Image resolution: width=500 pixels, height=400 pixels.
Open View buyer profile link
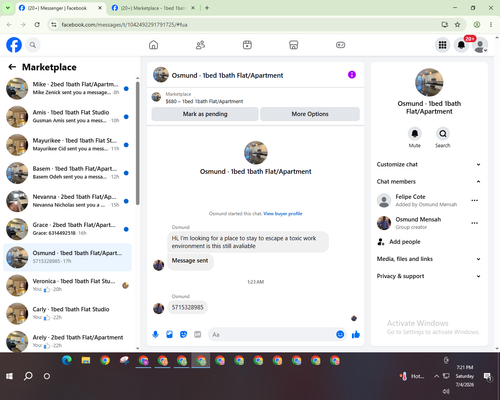[283, 214]
